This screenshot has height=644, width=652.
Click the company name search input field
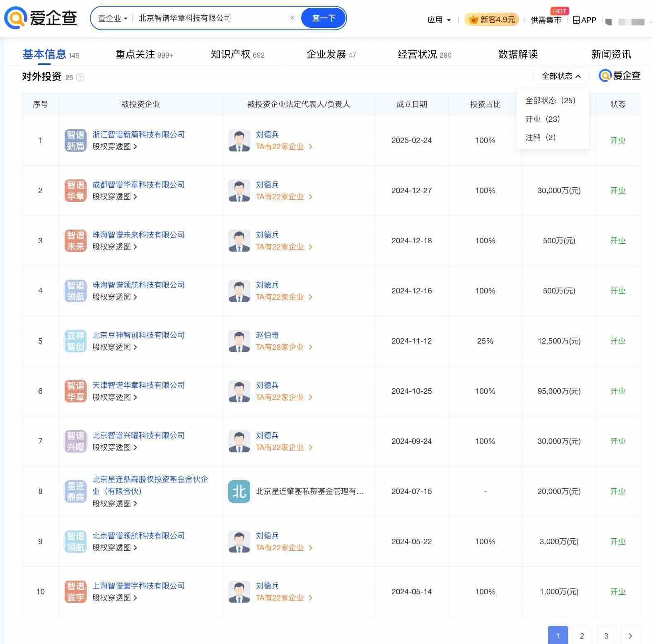(211, 18)
